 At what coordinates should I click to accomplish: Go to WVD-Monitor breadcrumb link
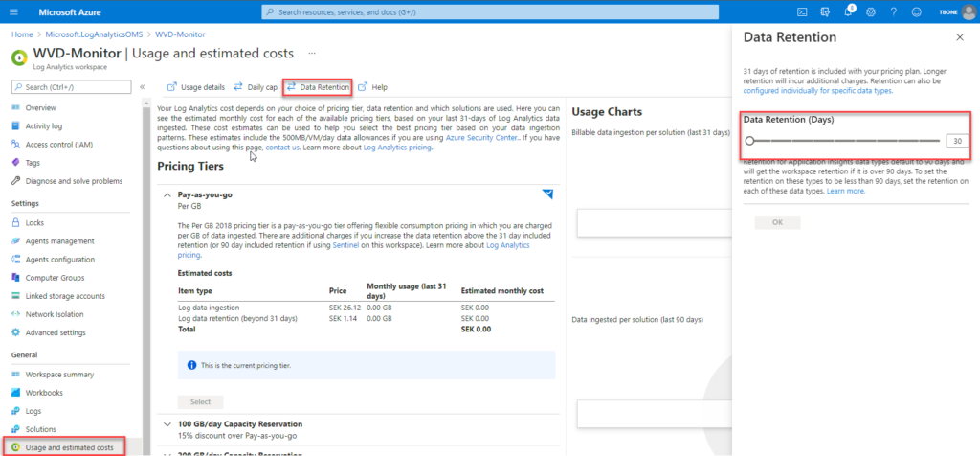click(x=180, y=34)
